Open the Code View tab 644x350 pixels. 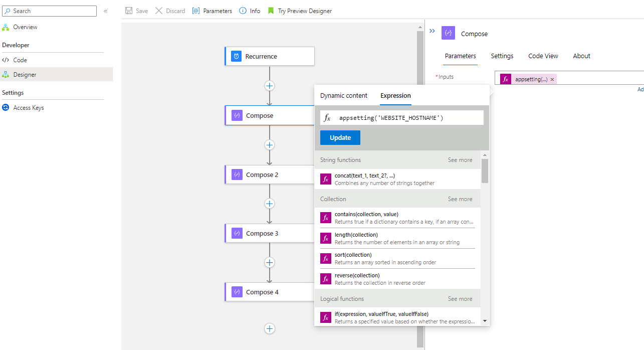tap(543, 56)
